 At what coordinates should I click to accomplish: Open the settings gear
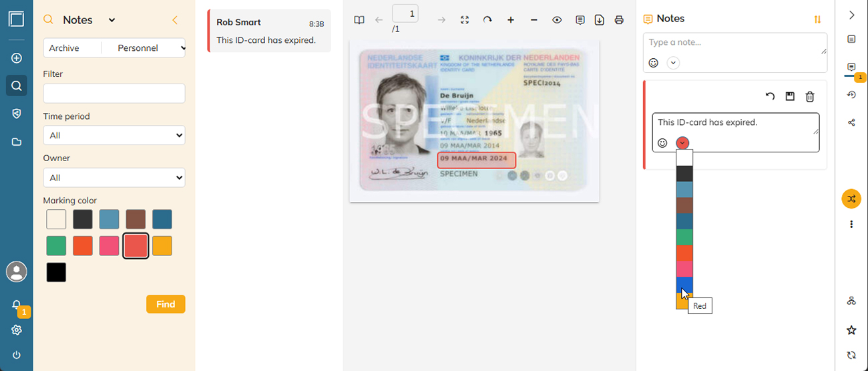point(17,330)
